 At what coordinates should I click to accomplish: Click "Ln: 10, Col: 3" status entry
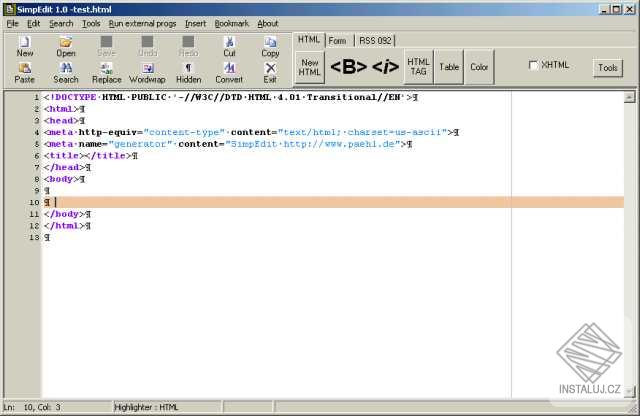[32, 407]
